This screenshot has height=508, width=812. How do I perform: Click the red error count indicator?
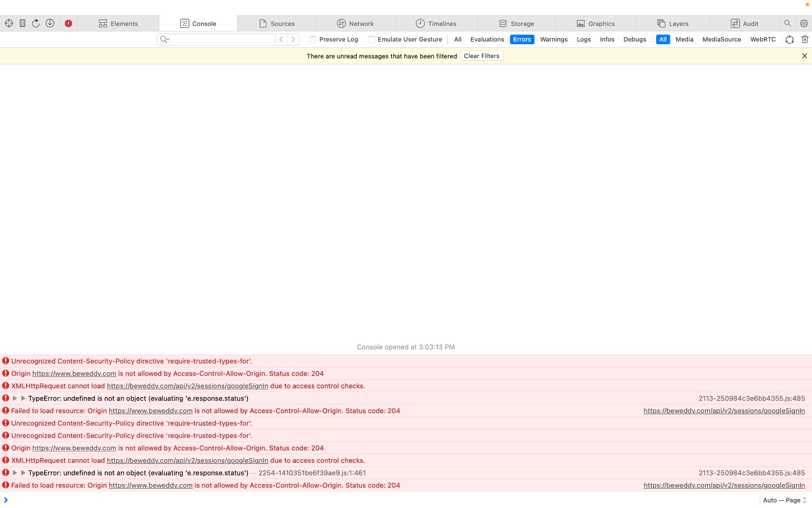click(x=69, y=23)
